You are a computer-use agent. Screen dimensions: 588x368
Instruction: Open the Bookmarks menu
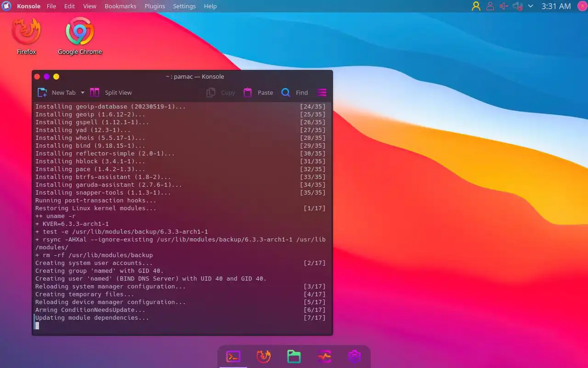(x=120, y=6)
